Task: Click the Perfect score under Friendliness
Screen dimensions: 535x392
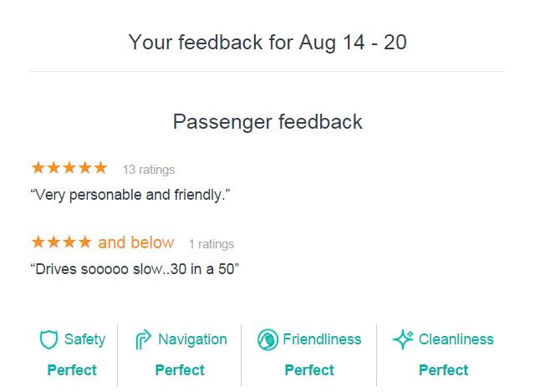Action: pyautogui.click(x=309, y=370)
